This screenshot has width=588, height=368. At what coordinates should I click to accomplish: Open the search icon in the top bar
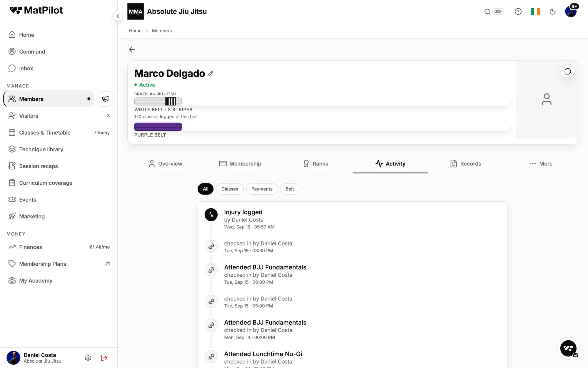(487, 11)
